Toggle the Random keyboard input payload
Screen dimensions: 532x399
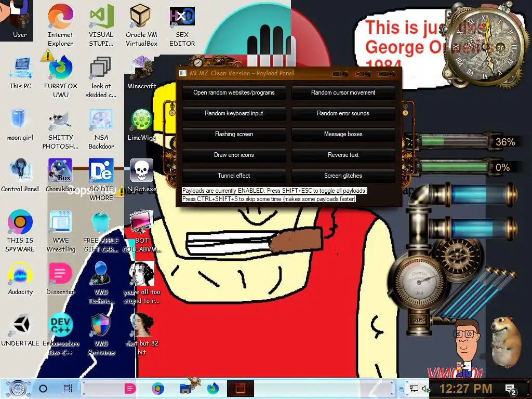coord(234,113)
